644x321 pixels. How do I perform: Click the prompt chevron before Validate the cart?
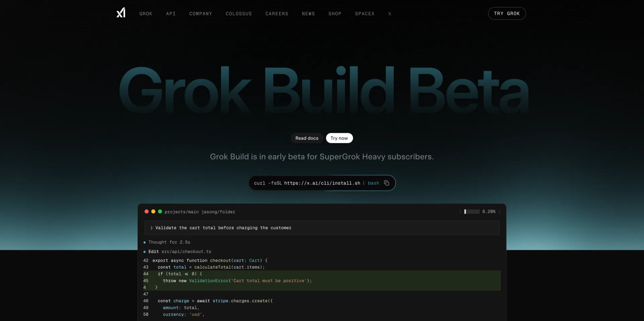click(x=152, y=228)
